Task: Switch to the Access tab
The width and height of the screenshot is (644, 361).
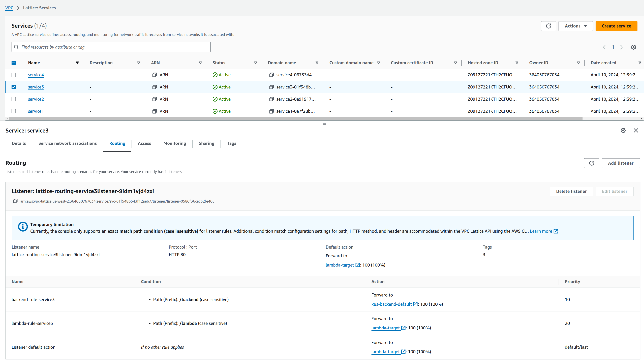Action: (144, 143)
